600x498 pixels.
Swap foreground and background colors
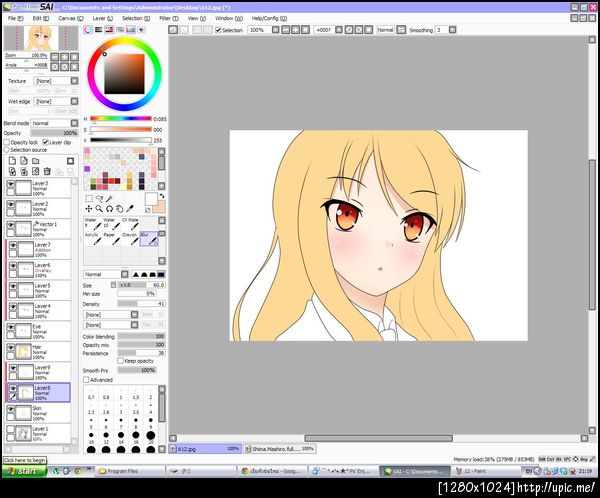pos(162,196)
